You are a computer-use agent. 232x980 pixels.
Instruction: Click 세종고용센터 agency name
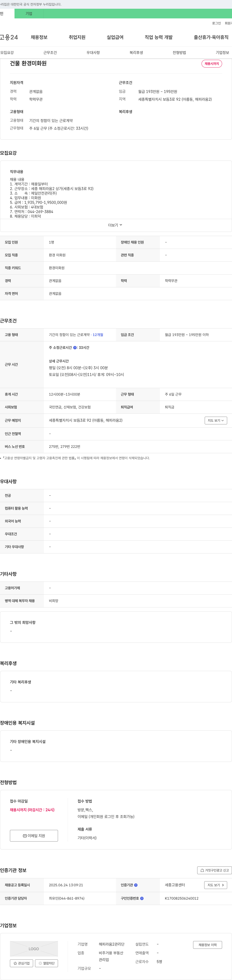tap(175, 885)
